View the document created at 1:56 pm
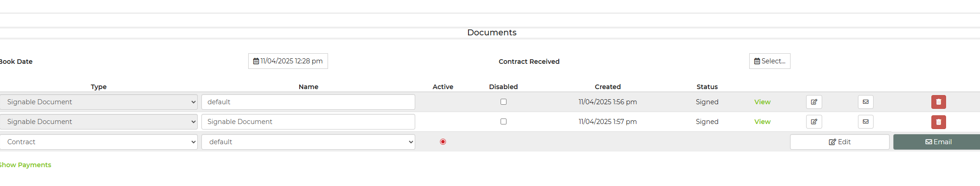Image resolution: width=980 pixels, height=186 pixels. (x=762, y=102)
